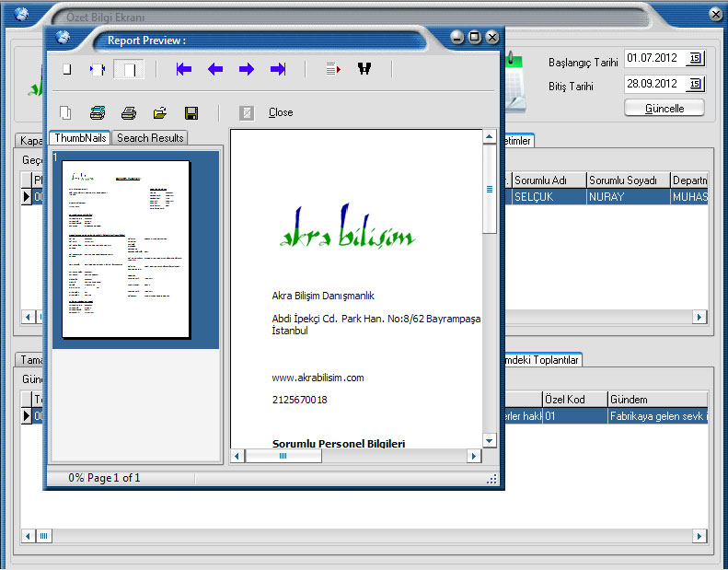The height and width of the screenshot is (570, 728).
Task: Click the www.akrabilisim.com text in preview
Action: 318,378
